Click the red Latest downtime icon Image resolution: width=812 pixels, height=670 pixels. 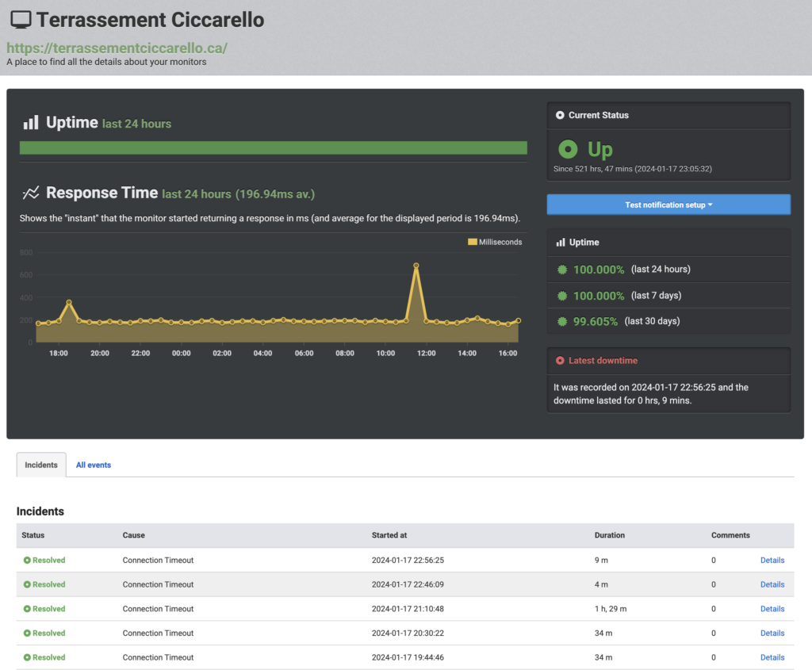[x=560, y=361]
